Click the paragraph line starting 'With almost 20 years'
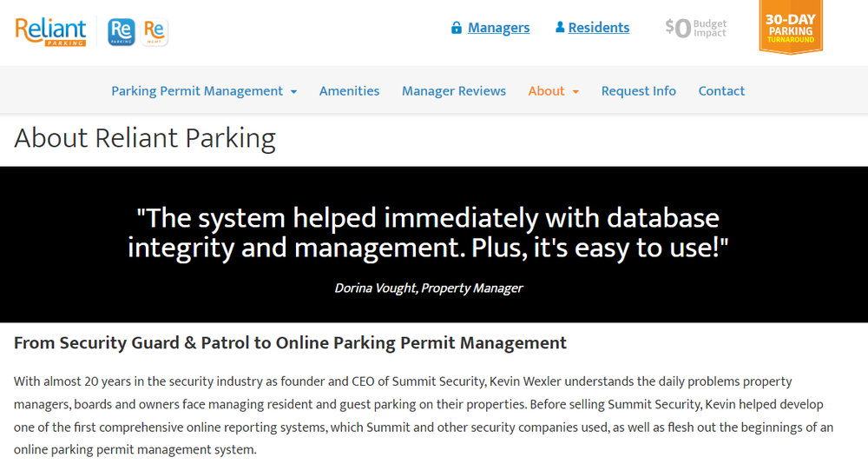 (403, 381)
